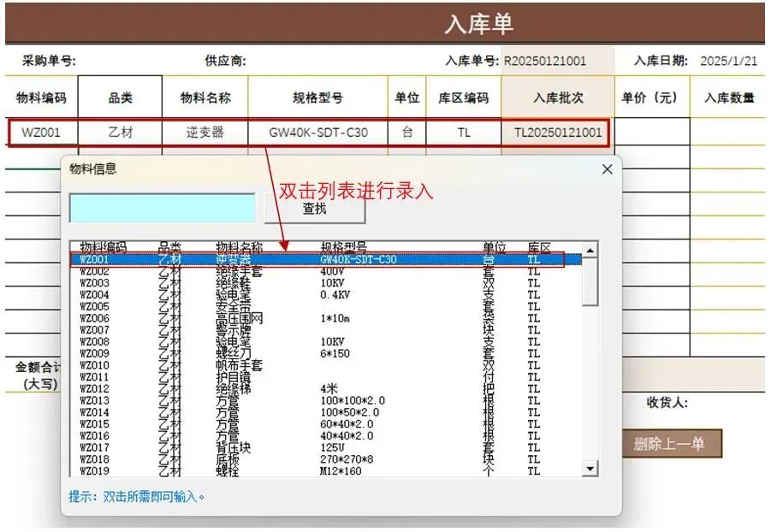Select list row WZ015 方管 60*40*2.0
Viewport: 771px width, 532px height.
tap(325, 424)
